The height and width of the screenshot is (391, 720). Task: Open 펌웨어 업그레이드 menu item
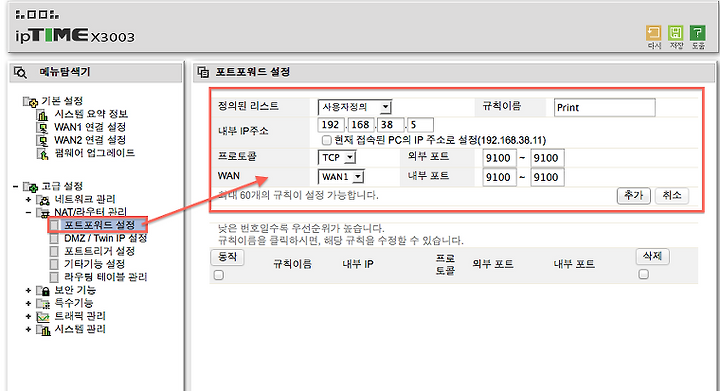pyautogui.click(x=95, y=153)
